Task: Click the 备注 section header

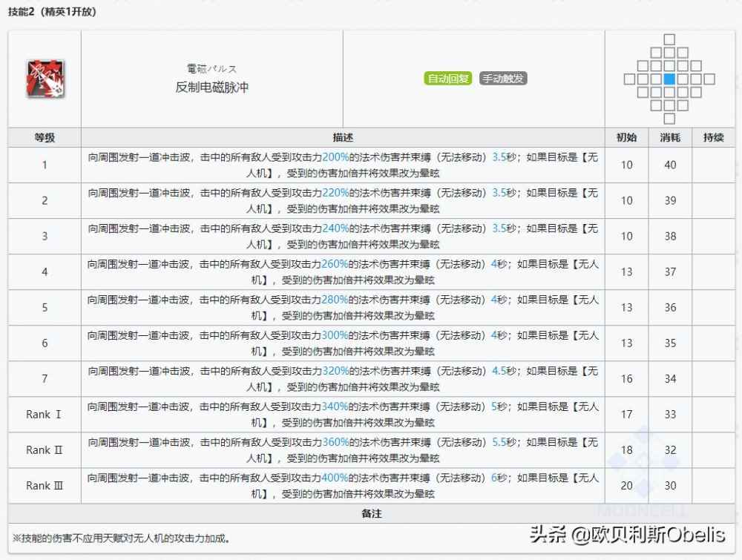Action: pos(371,513)
